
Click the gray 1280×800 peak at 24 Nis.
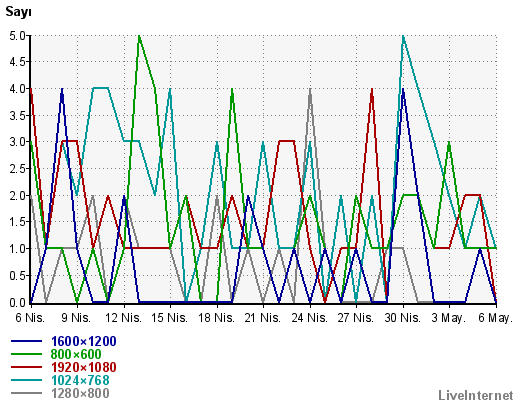310,89
